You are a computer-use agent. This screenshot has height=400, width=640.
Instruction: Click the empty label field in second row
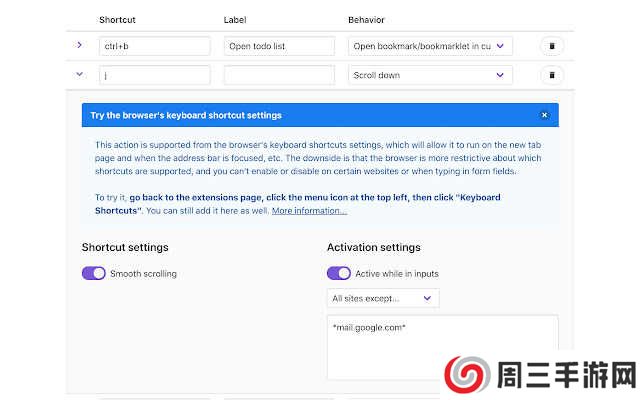[279, 75]
